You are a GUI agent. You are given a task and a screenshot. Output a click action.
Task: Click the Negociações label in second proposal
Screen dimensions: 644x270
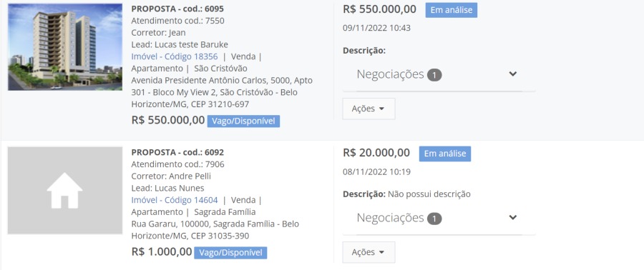[x=390, y=218]
